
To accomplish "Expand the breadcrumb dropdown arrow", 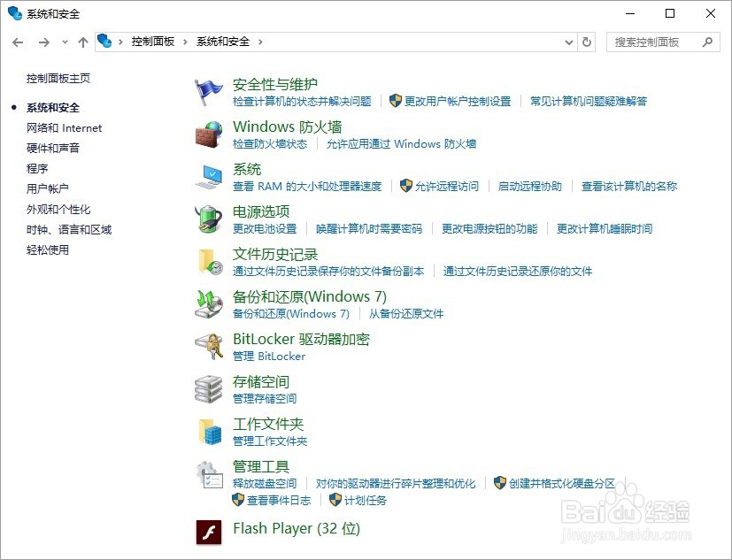I will [570, 42].
